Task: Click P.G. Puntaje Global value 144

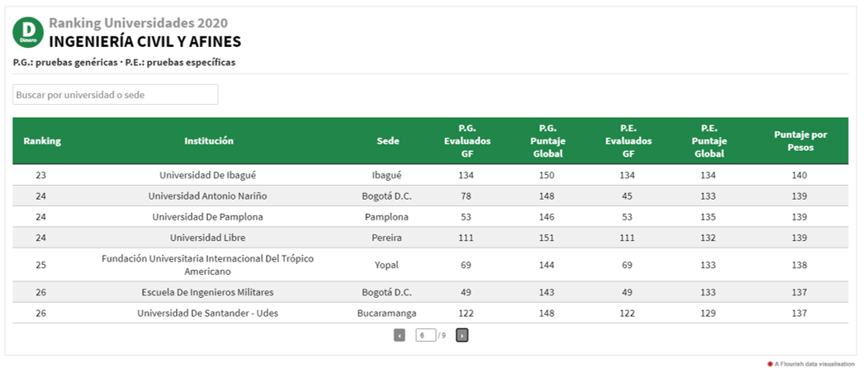Action: pos(547,265)
